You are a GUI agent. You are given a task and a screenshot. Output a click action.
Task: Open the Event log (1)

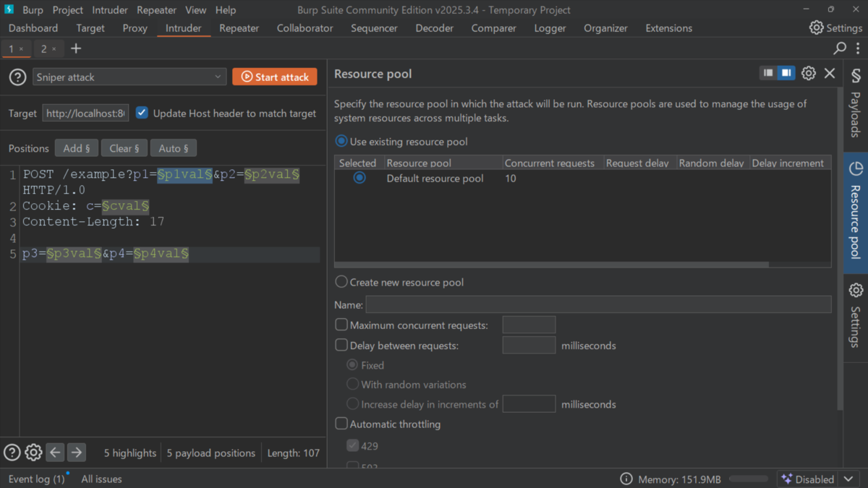click(x=36, y=479)
